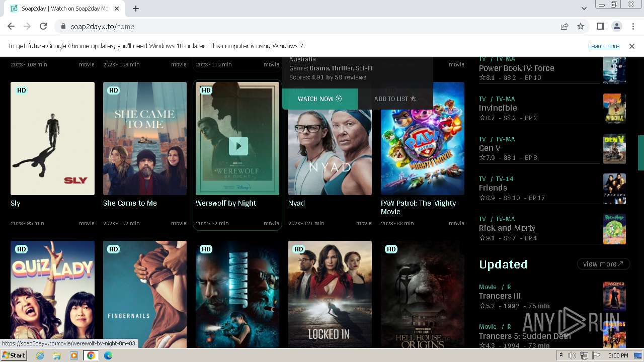Screen dimensions: 644x362
Task: Click Trancers III thumbnail
Action: coord(614,297)
